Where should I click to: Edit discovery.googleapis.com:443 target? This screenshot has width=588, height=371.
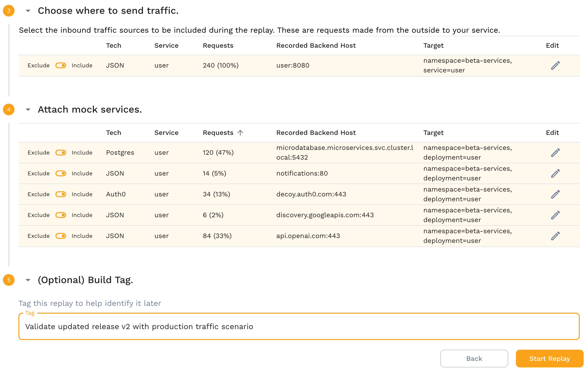point(555,215)
